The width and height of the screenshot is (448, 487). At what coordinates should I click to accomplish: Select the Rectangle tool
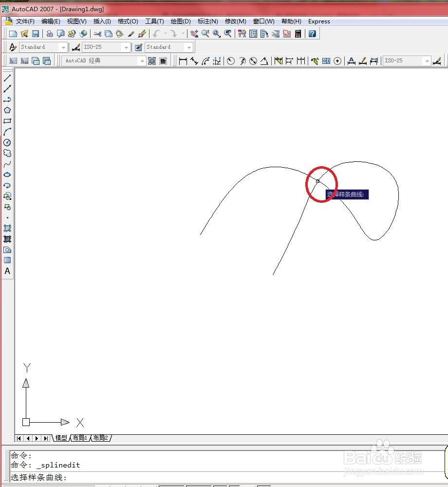coord(7,121)
